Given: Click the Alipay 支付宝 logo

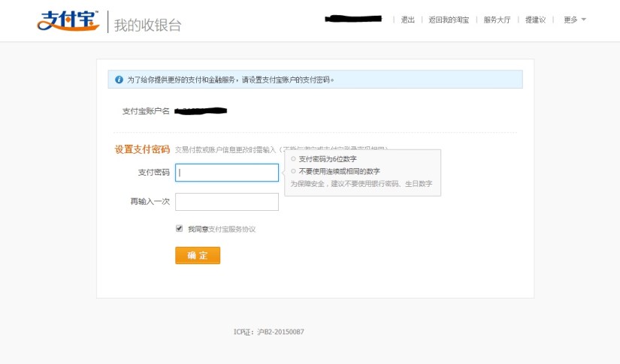Looking at the screenshot, I should pyautogui.click(x=68, y=21).
